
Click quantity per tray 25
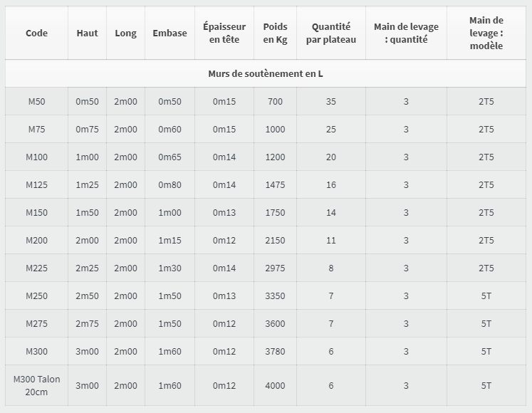330,130
